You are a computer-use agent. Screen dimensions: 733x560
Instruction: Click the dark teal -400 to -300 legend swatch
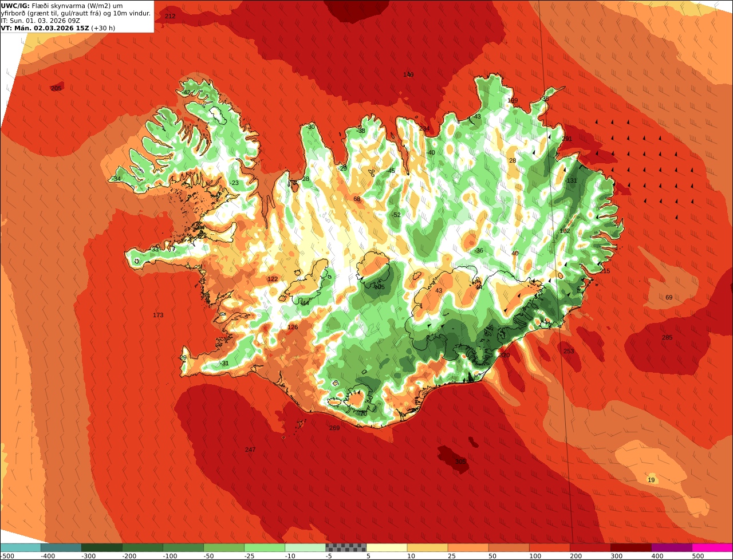coord(61,547)
